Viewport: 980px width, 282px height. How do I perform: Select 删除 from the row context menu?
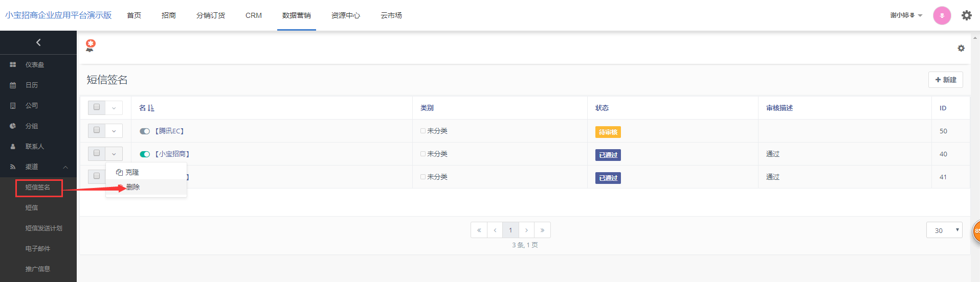pos(133,187)
